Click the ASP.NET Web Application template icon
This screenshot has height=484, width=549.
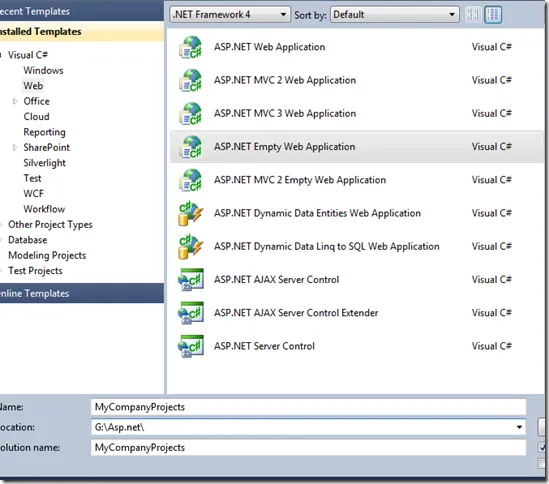[190, 47]
